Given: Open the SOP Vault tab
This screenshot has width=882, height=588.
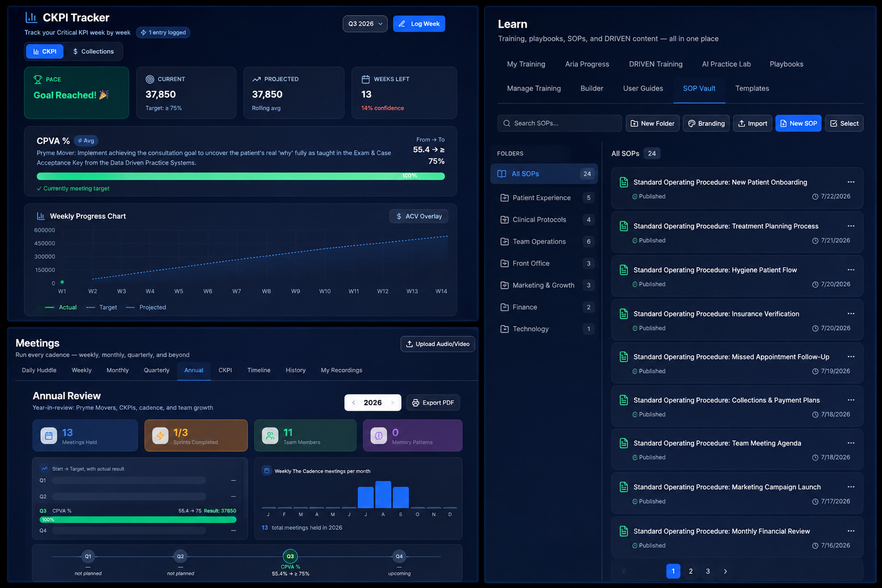Looking at the screenshot, I should pyautogui.click(x=699, y=88).
